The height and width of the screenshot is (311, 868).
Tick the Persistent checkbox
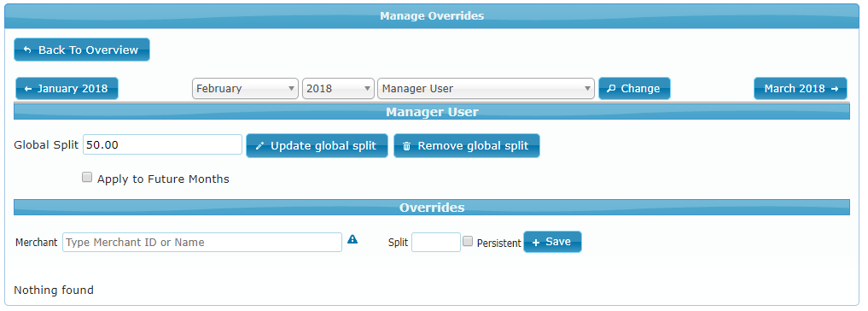click(x=468, y=241)
